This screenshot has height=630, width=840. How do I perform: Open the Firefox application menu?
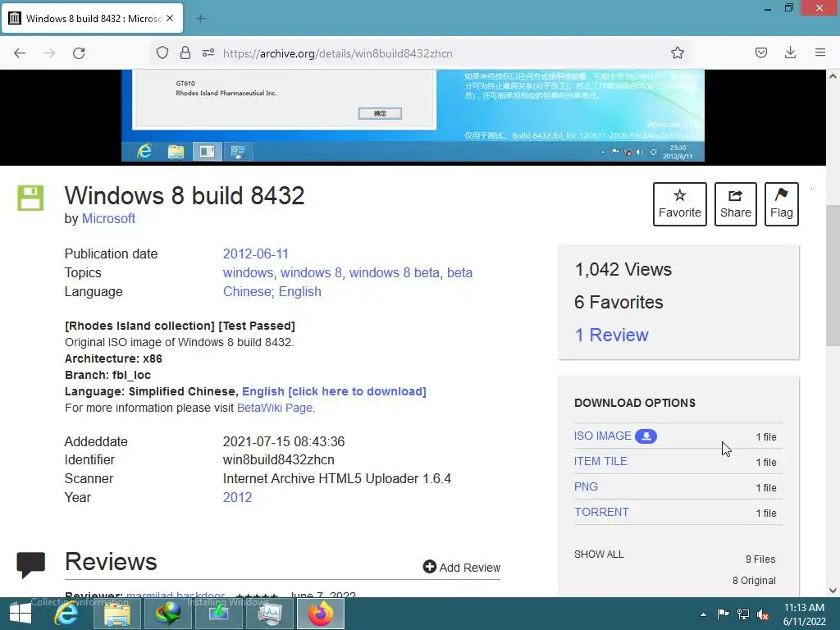pos(820,52)
